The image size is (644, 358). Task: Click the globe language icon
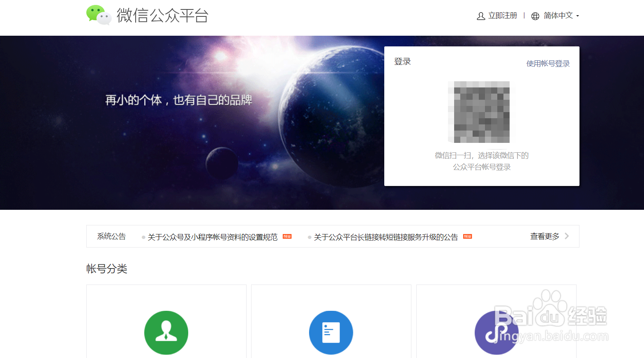pos(535,16)
